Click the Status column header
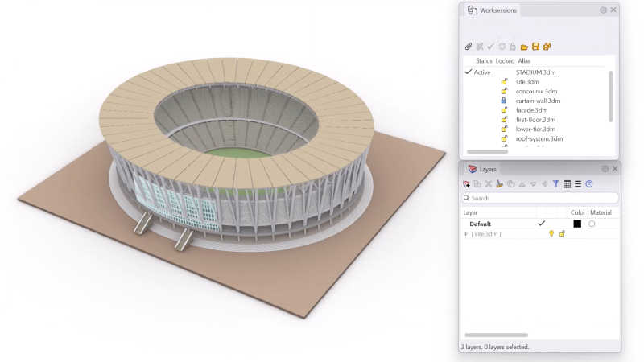This screenshot has height=362, width=644. [x=484, y=61]
